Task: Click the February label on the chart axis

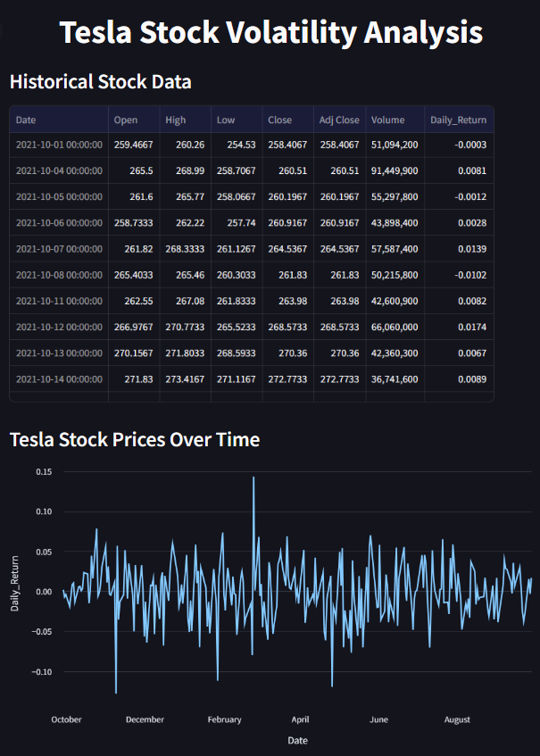Action: point(225,719)
